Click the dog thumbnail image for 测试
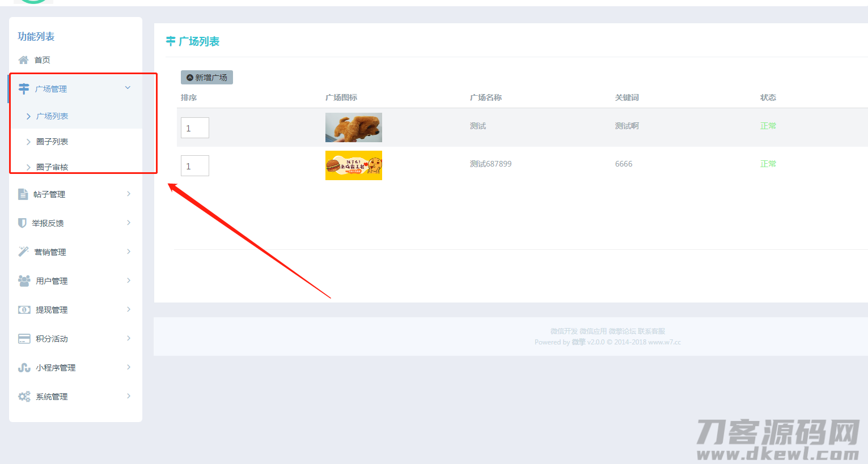The image size is (868, 464). point(353,127)
